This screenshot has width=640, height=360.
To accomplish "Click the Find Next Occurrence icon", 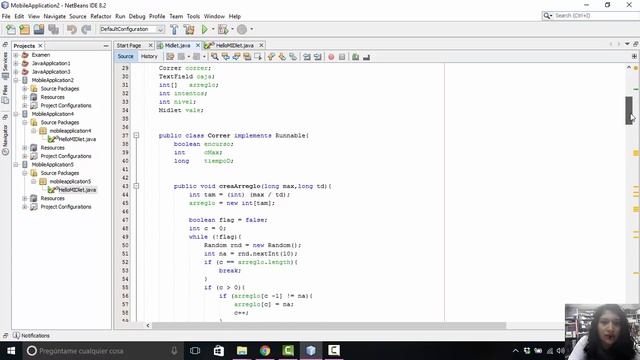I will 236,57.
